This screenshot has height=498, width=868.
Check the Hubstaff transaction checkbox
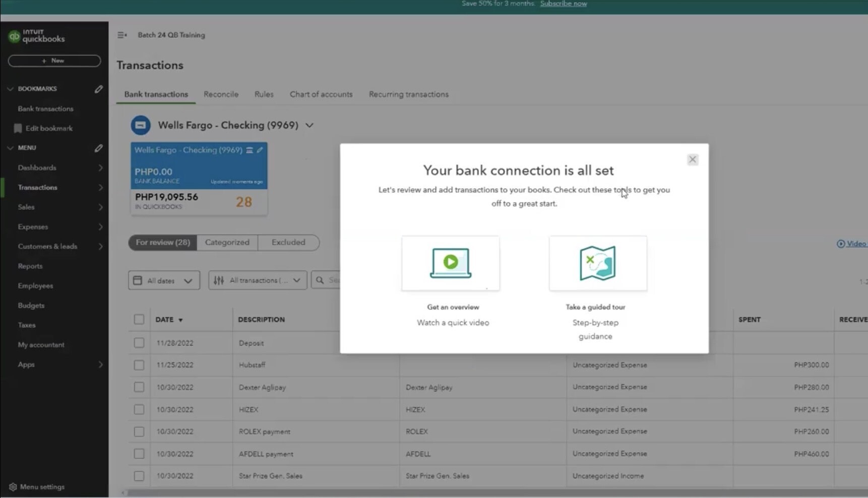(x=139, y=365)
